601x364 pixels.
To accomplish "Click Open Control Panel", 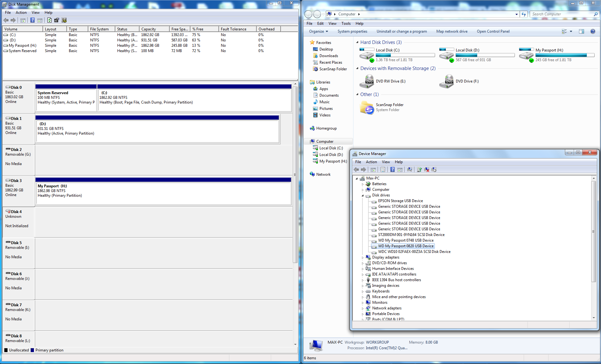I will (493, 31).
